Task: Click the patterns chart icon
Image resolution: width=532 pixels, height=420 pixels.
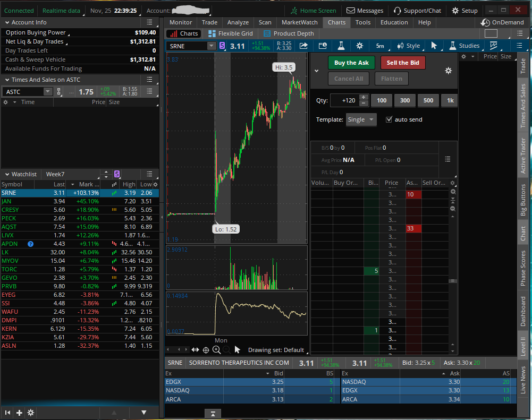Action: pos(493,46)
